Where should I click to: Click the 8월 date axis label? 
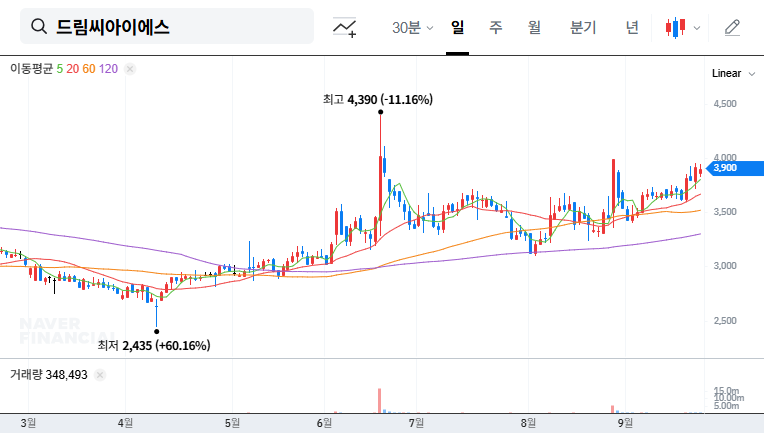click(528, 423)
